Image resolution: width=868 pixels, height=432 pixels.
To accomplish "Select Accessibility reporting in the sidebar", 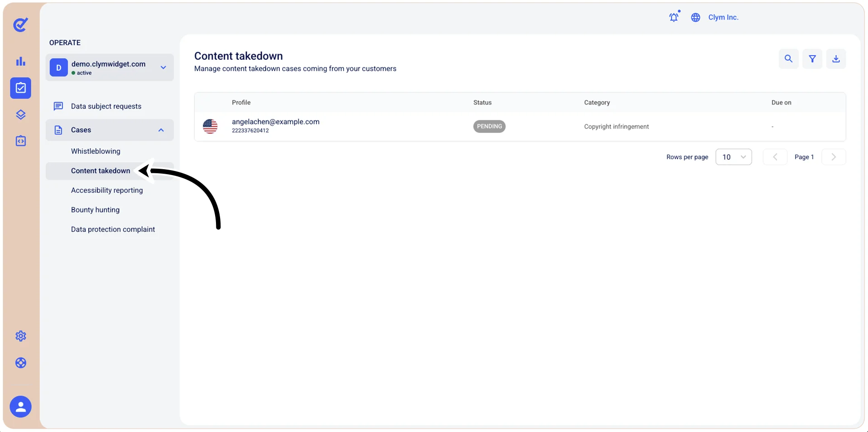I will [107, 190].
